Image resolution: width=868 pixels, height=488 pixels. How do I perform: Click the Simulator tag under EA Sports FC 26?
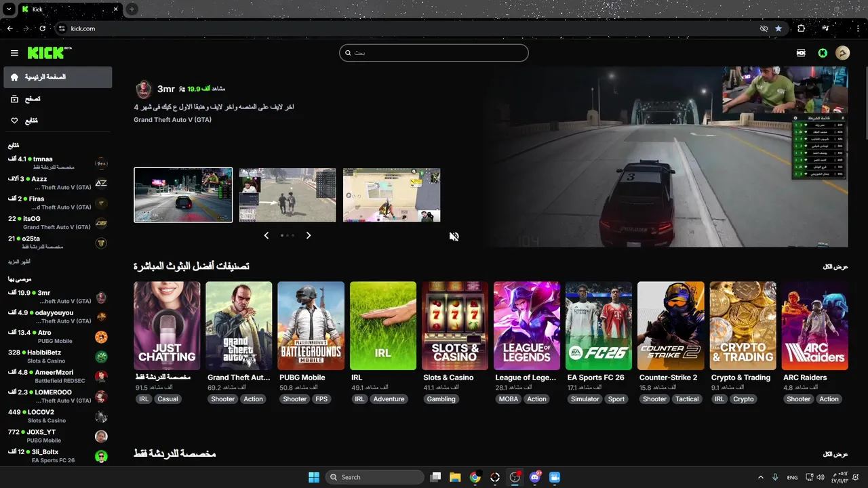[585, 399]
